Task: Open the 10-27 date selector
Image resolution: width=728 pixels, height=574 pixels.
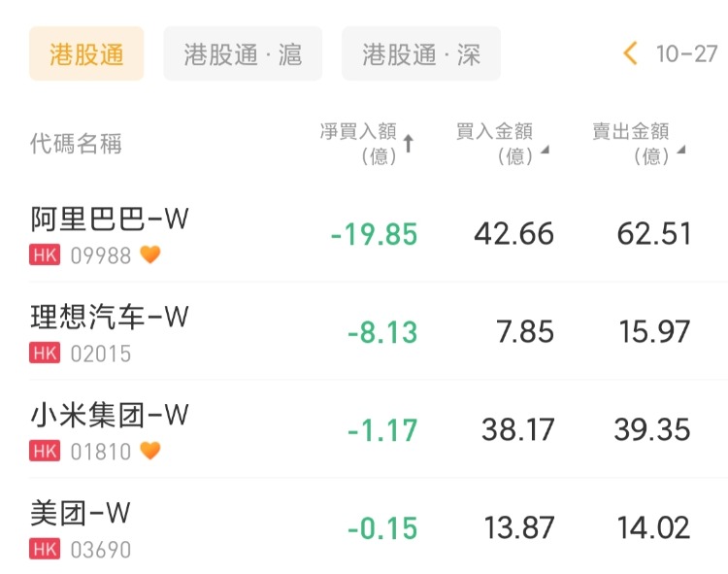Action: [686, 53]
